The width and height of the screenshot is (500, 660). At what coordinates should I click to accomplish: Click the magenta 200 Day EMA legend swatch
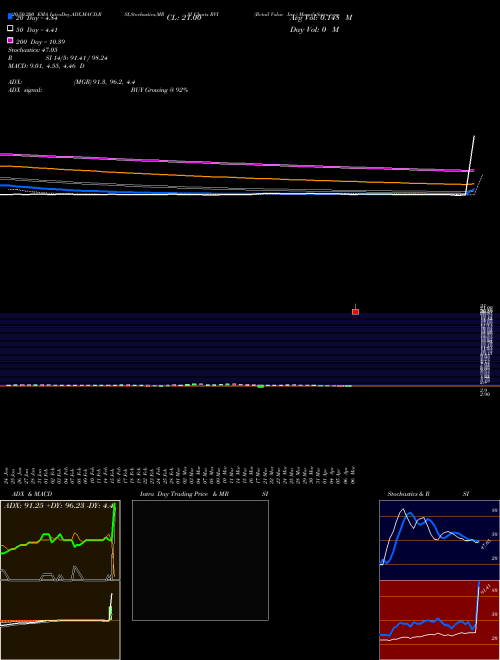[10, 40]
